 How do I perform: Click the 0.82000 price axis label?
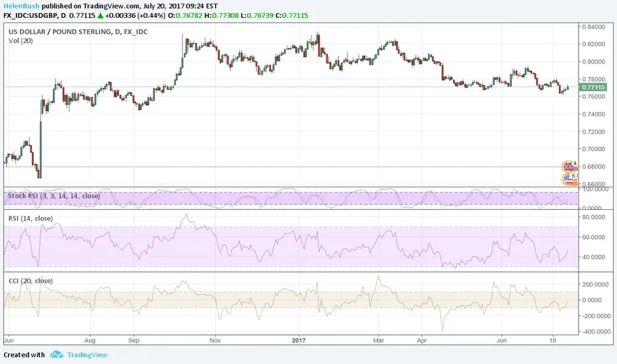pos(593,44)
